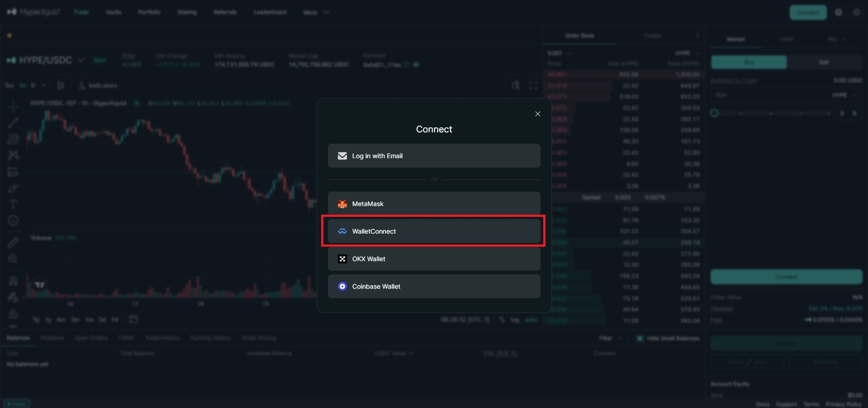
Task: Expand the More menu in the header
Action: tap(316, 12)
